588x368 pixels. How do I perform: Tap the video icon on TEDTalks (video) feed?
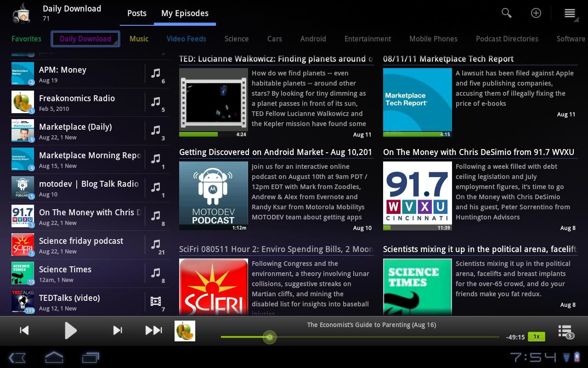tap(155, 301)
